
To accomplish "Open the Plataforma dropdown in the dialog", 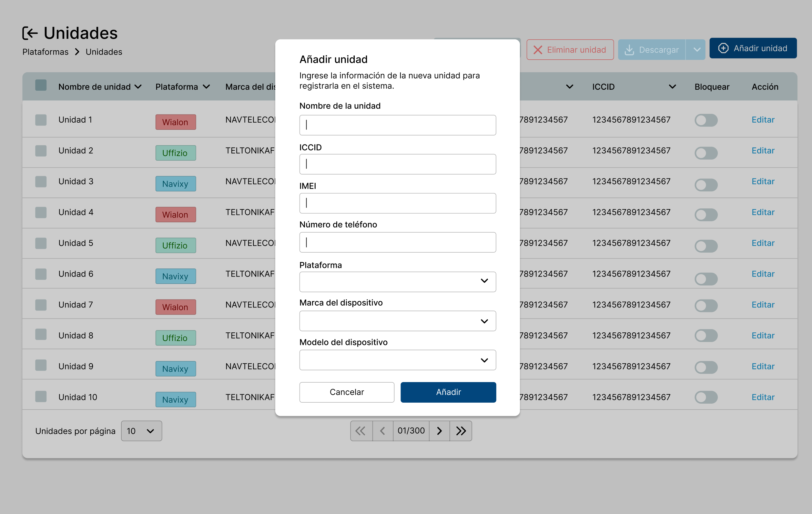I will (397, 281).
